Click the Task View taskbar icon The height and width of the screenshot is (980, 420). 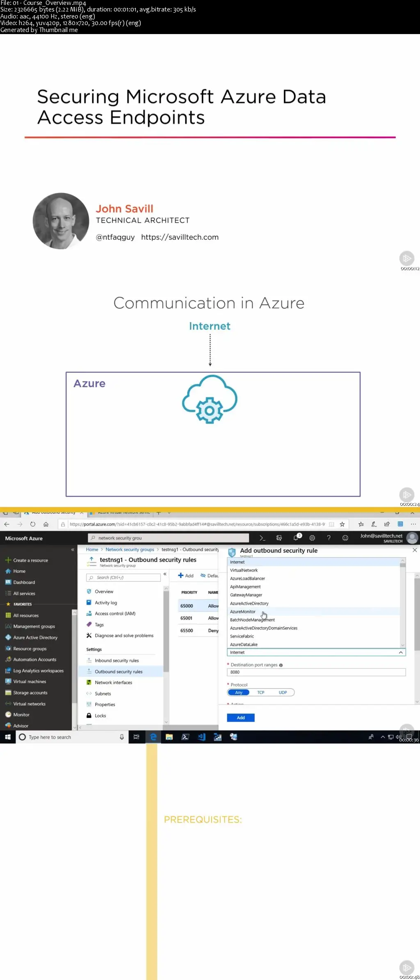pyautogui.click(x=137, y=737)
